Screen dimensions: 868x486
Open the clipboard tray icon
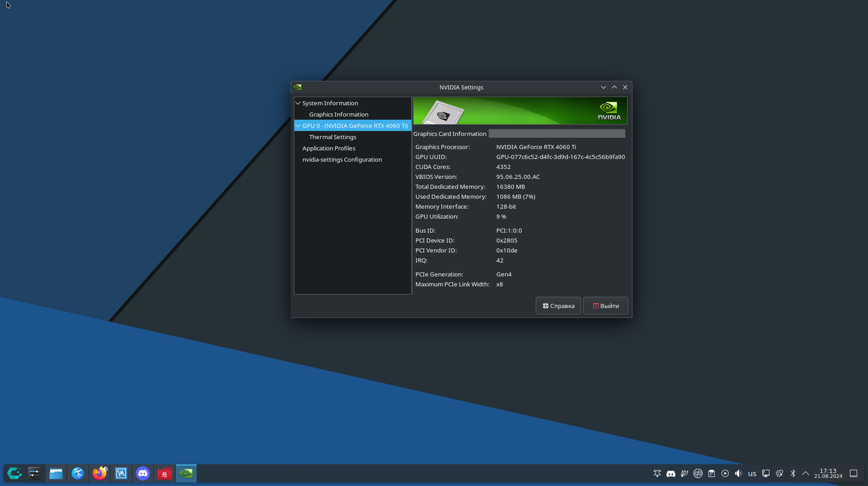(712, 473)
